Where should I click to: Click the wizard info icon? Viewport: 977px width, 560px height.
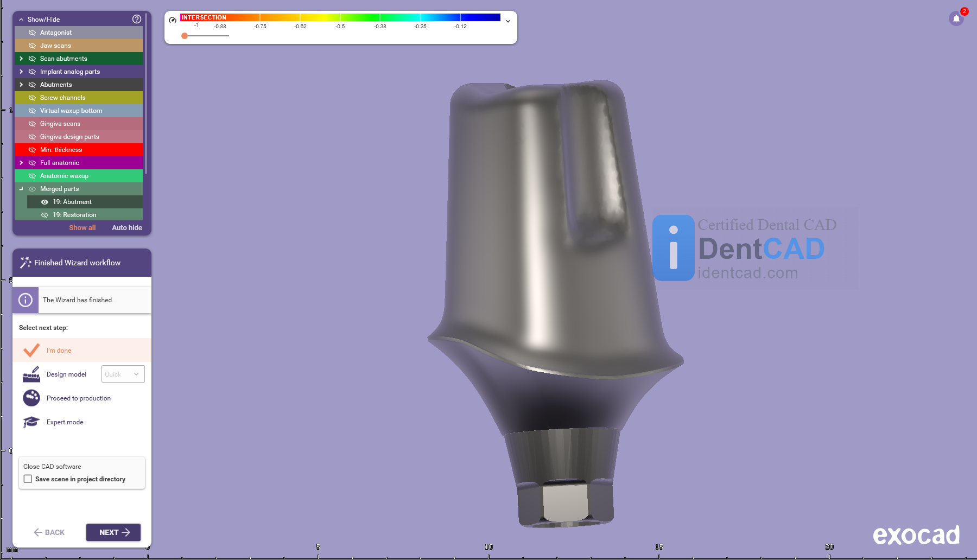[x=26, y=300]
